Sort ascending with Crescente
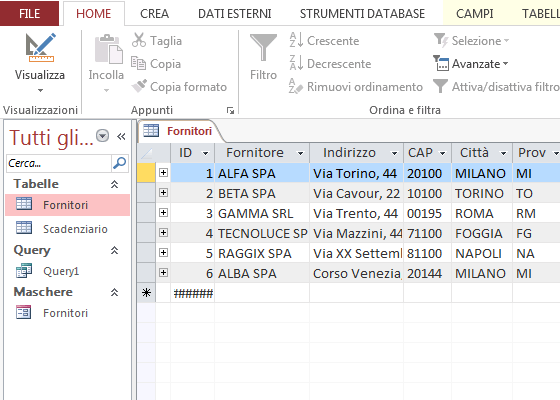560x400 pixels. [324, 41]
